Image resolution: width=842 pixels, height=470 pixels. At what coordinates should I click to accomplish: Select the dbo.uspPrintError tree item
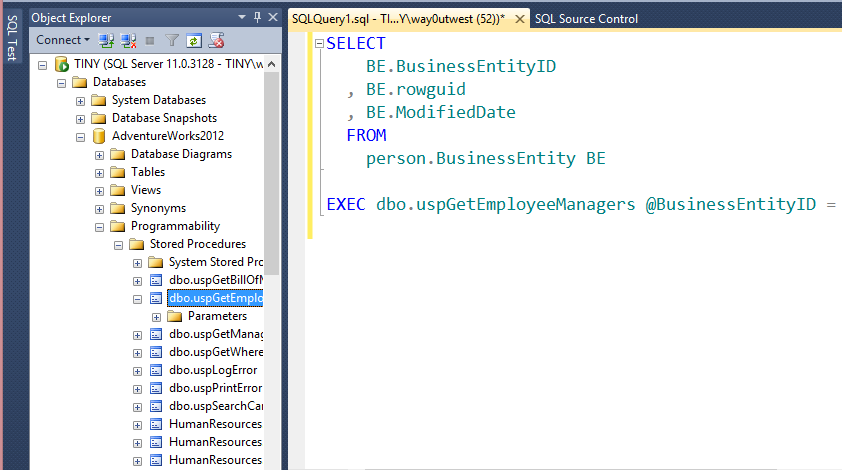(x=215, y=388)
